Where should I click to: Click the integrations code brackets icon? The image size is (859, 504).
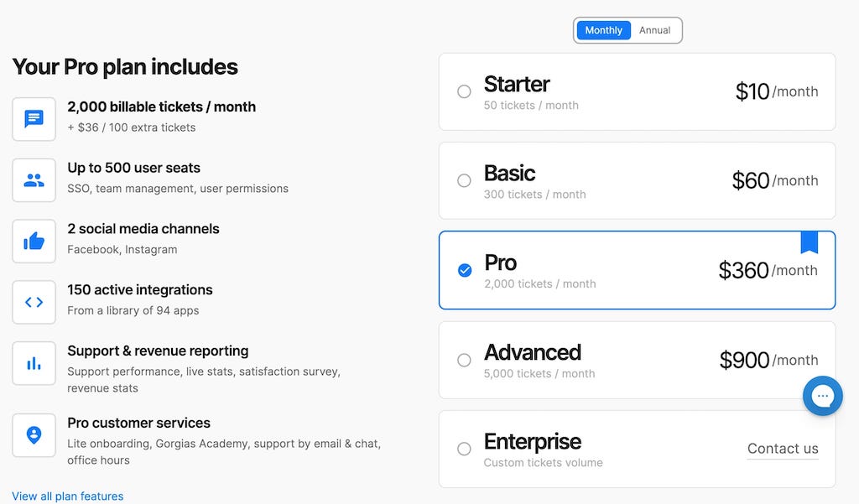click(x=34, y=303)
